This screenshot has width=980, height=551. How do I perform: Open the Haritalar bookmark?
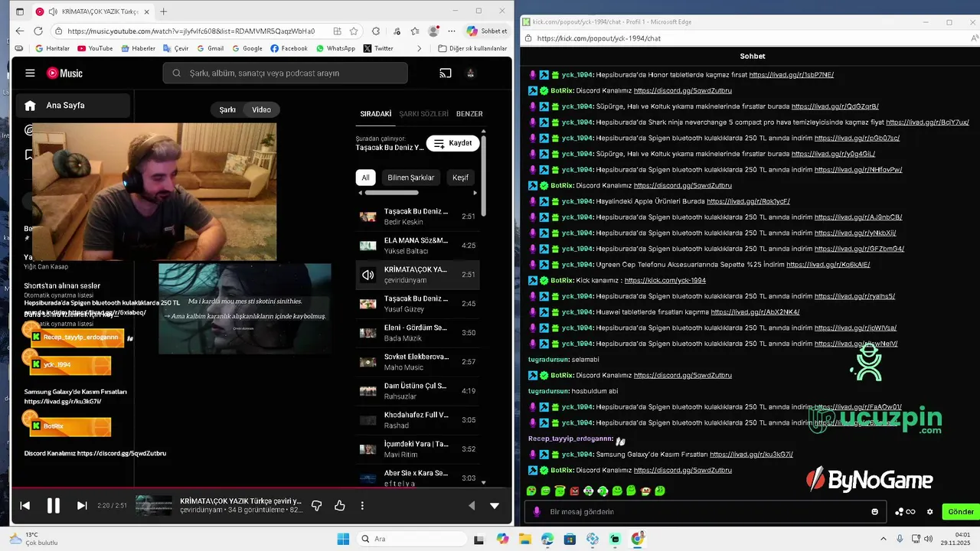click(52, 48)
